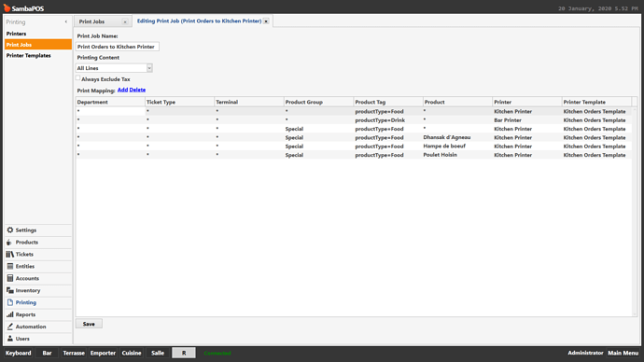Open the Reports section
This screenshot has height=362, width=644.
coord(38,314)
